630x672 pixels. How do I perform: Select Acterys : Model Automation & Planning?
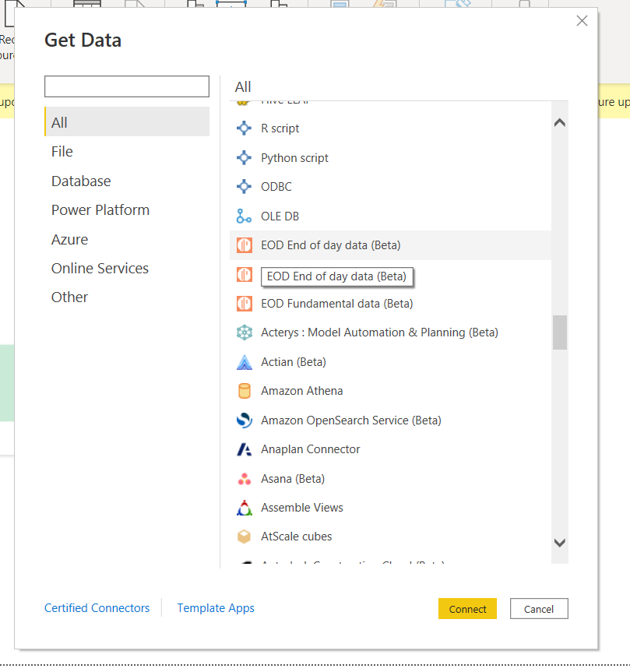(x=390, y=332)
